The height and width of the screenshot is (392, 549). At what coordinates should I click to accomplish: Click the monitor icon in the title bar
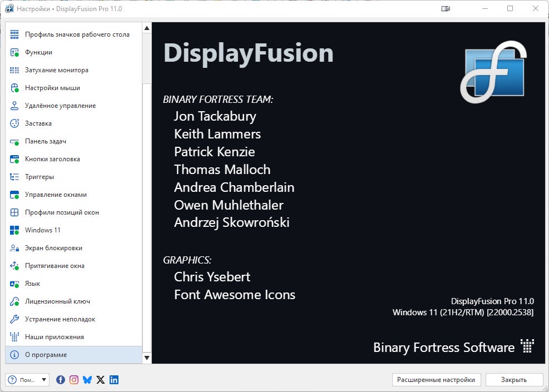tap(446, 9)
